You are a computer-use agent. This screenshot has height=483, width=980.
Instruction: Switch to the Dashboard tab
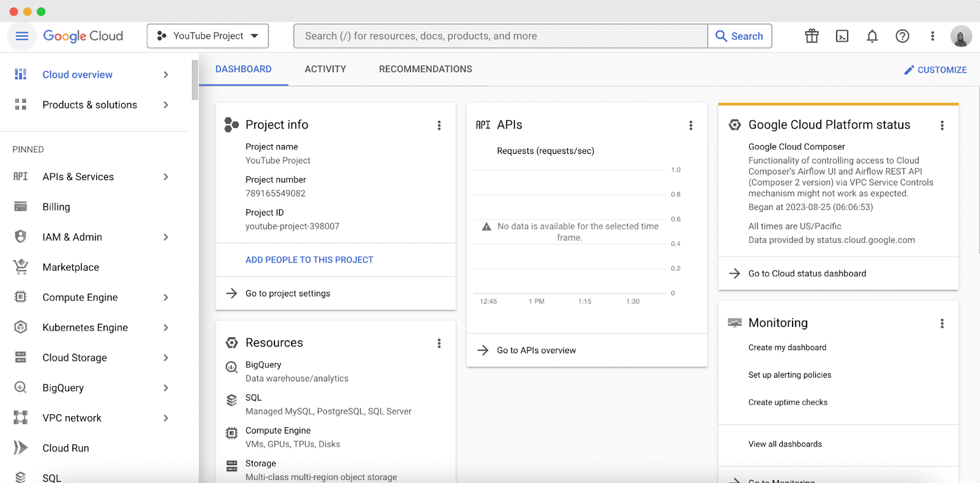(243, 69)
